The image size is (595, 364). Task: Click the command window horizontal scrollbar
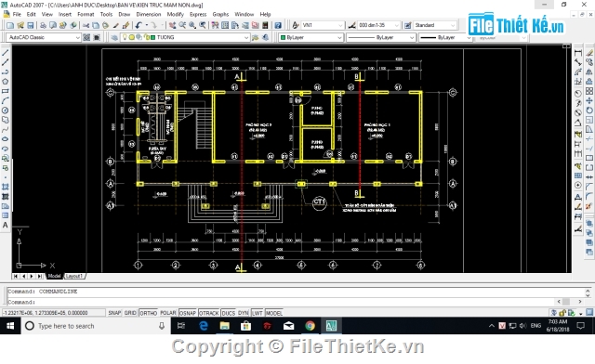pyautogui.click(x=569, y=302)
